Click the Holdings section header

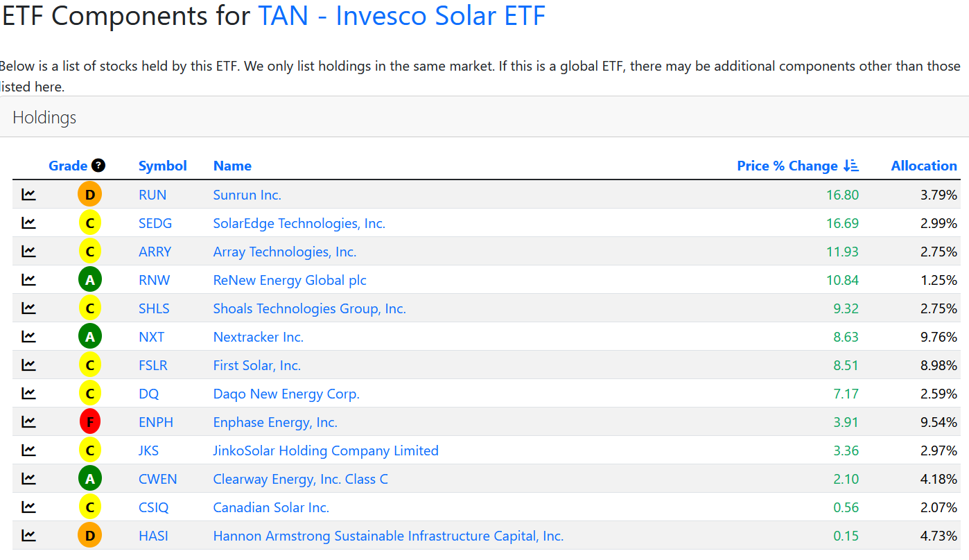(x=44, y=117)
